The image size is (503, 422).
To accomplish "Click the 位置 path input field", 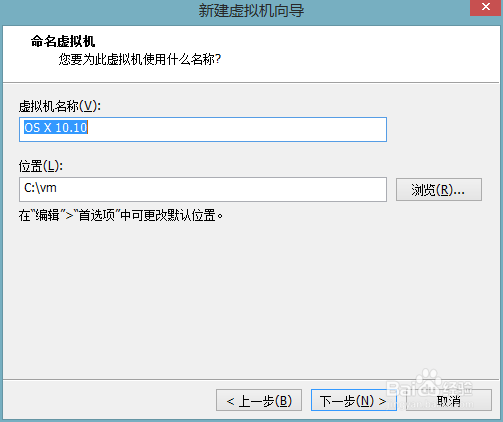I will click(x=203, y=189).
